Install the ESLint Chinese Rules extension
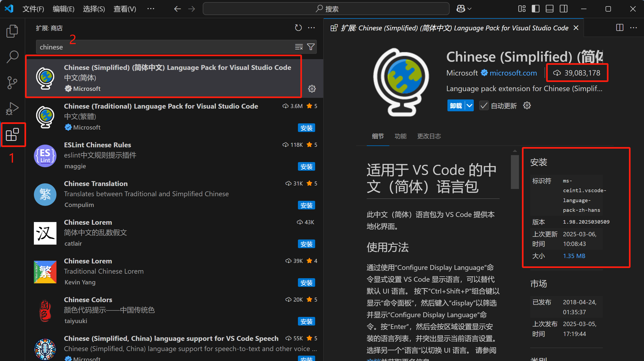 pyautogui.click(x=306, y=167)
